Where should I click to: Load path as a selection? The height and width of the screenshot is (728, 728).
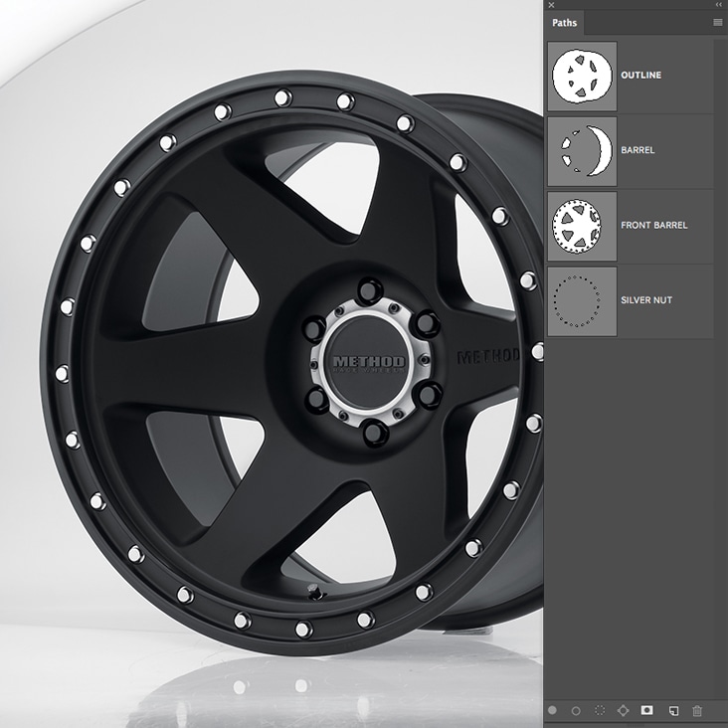[x=600, y=710]
